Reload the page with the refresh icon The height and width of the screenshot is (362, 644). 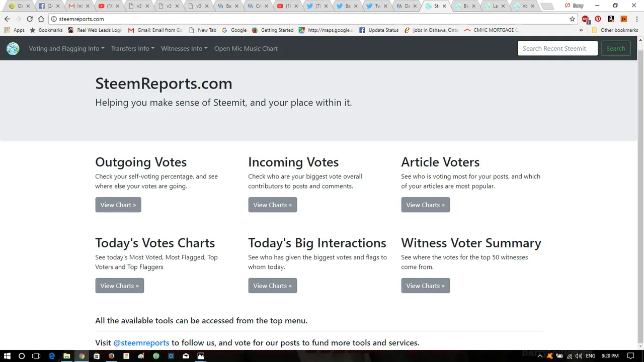[x=30, y=19]
